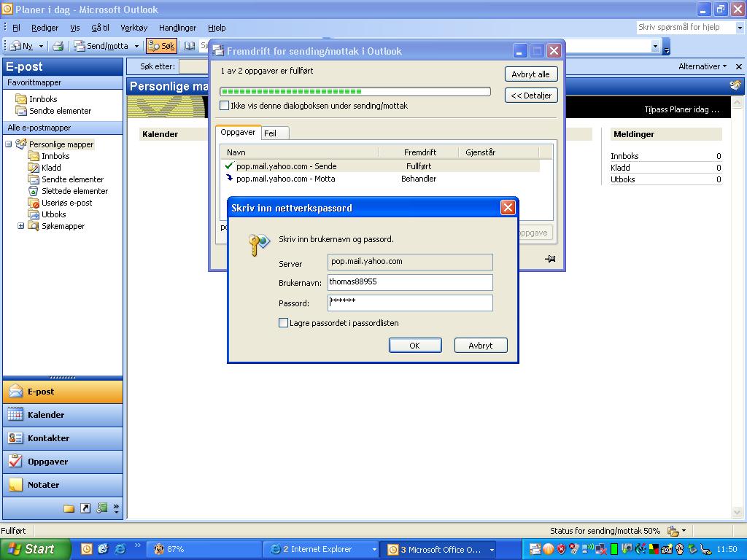Open the address book icon
This screenshot has height=560, width=747.
pos(190,46)
